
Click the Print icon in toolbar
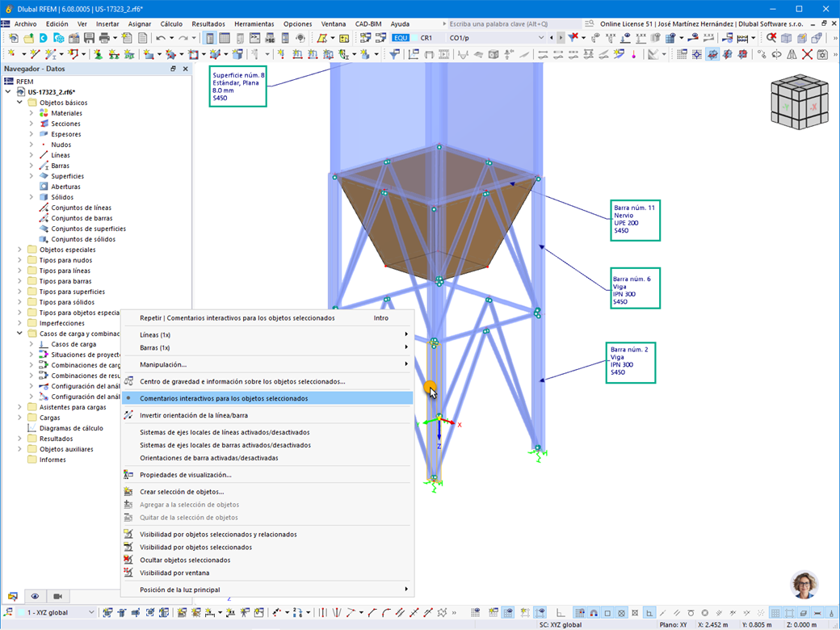104,38
